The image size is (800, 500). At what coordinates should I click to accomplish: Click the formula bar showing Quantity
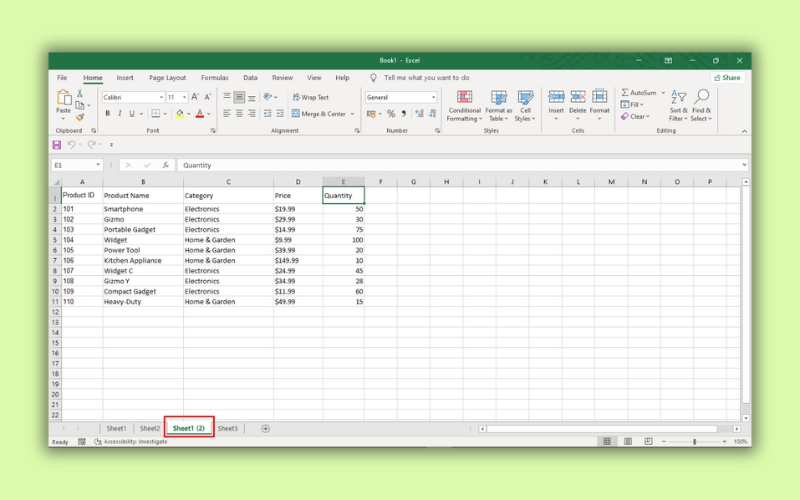[x=463, y=165]
